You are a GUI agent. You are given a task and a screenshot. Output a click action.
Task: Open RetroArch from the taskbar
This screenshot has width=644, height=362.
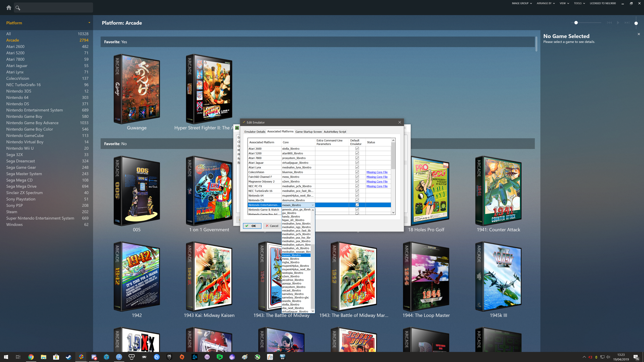click(x=144, y=357)
